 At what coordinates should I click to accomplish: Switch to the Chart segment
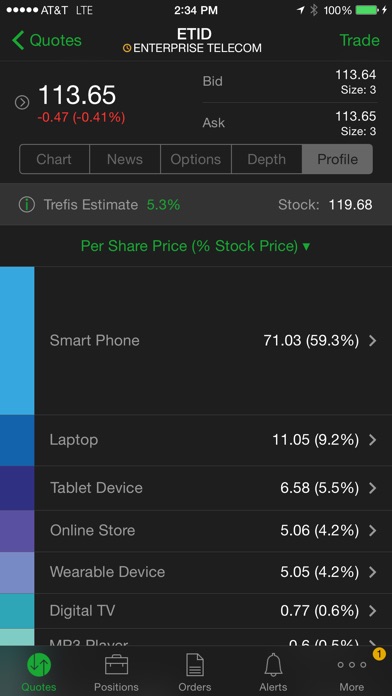pyautogui.click(x=54, y=159)
